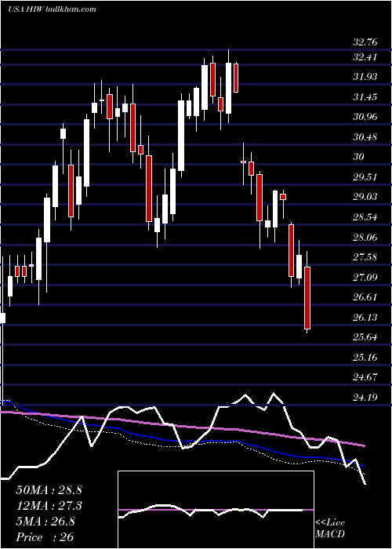Screen dimensions: 392x549
Task: Click the 27.09 price axis label
Action: click(365, 278)
